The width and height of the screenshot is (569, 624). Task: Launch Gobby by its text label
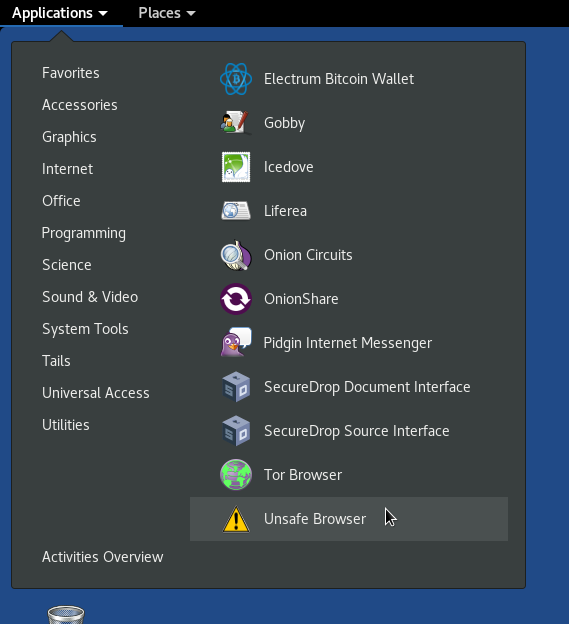point(284,123)
